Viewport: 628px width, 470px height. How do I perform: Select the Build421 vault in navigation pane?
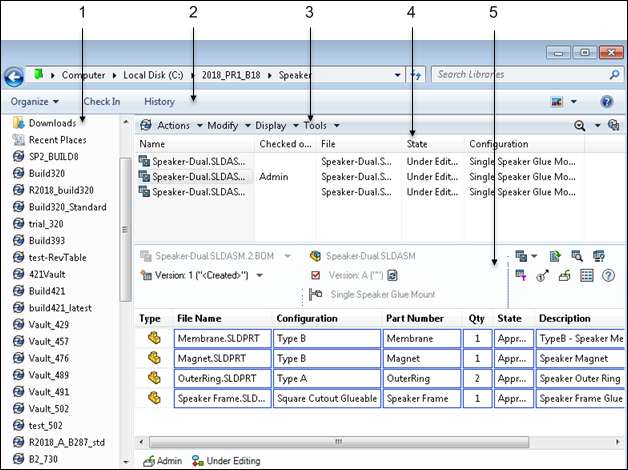pos(46,291)
